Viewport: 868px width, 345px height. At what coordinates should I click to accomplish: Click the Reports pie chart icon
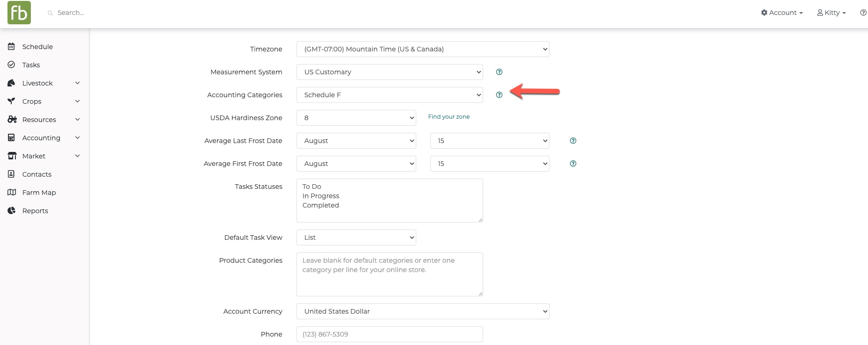(x=12, y=211)
